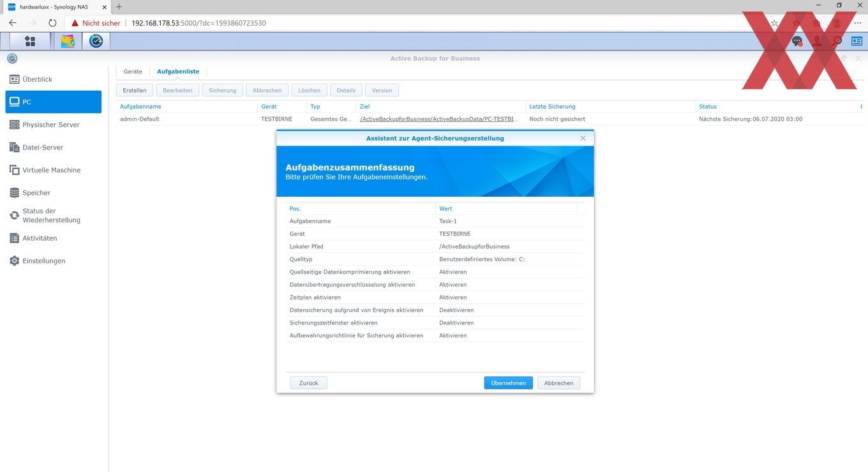Click the Nicht sicher warning indicator
868x472 pixels.
(96, 23)
